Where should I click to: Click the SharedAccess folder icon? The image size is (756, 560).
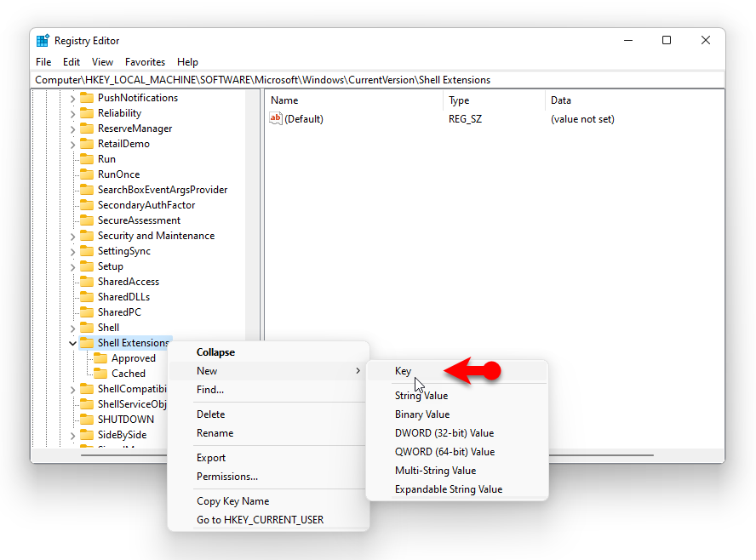click(x=87, y=282)
